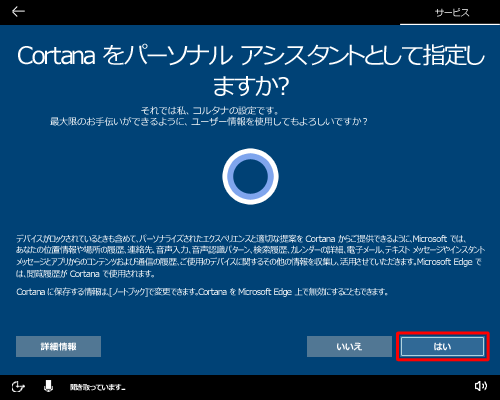The height and width of the screenshot is (400, 500).
Task: Click the Cortana personal assistant heading
Action: click(250, 70)
